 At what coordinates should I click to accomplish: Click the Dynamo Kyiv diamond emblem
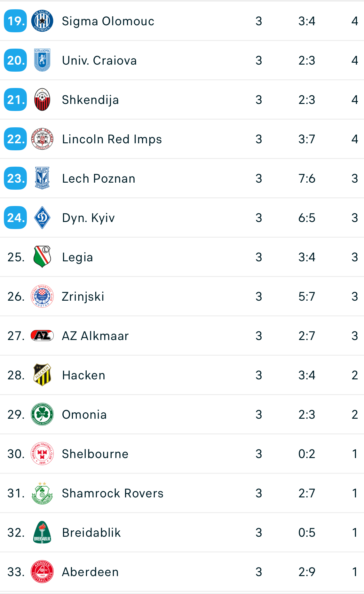(42, 218)
